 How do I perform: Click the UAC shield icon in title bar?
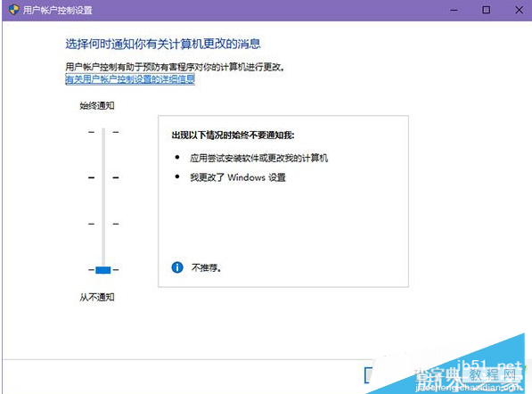point(13,10)
